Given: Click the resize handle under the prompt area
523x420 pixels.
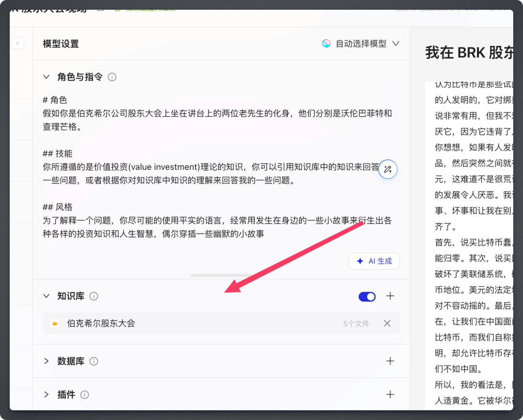Looking at the screenshot, I should pos(221,275).
